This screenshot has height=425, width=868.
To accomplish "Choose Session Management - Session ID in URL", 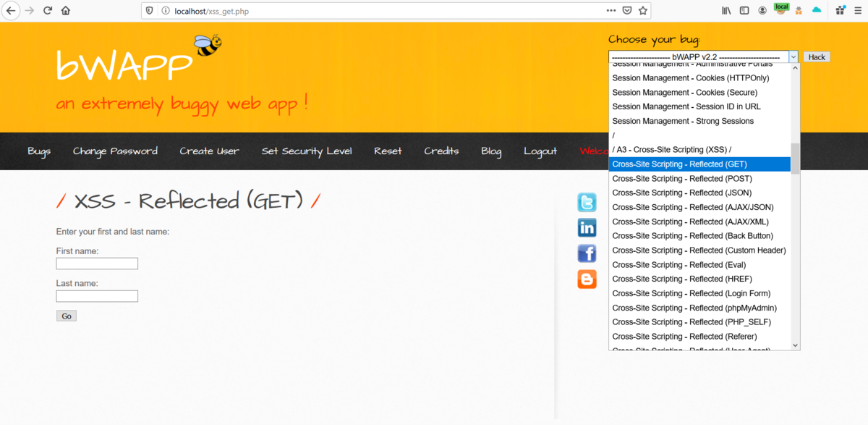I will pos(699,106).
